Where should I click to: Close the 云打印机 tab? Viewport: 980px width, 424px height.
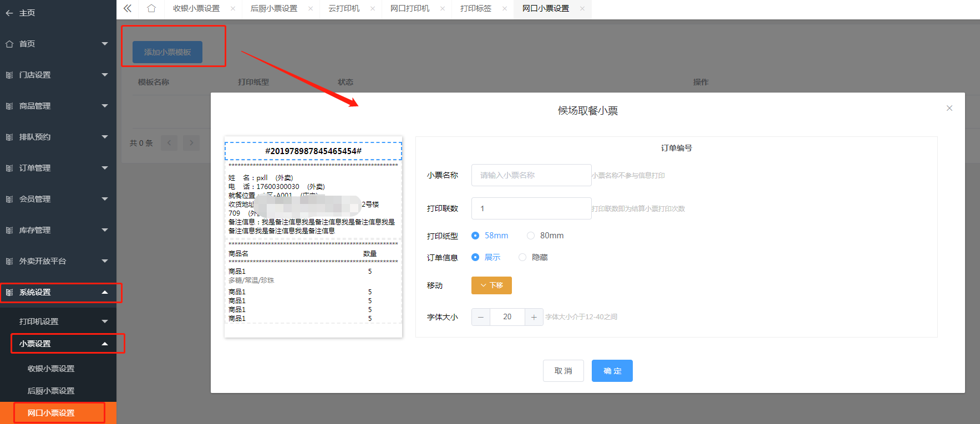pos(373,8)
